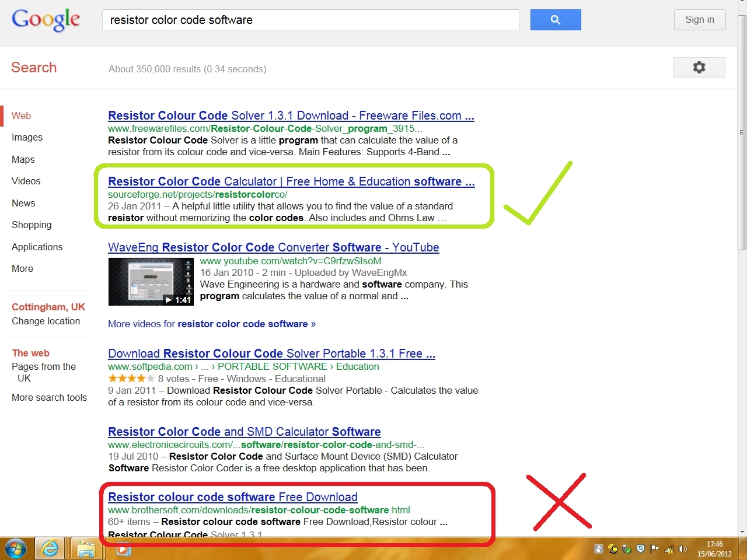Select the Web search category

pos(21,116)
